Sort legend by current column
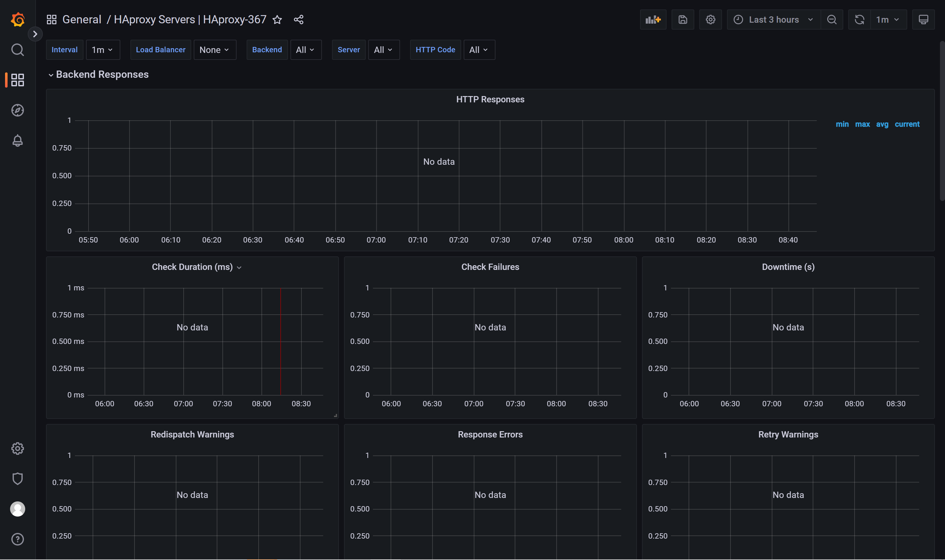Image resolution: width=945 pixels, height=560 pixels. click(x=907, y=124)
